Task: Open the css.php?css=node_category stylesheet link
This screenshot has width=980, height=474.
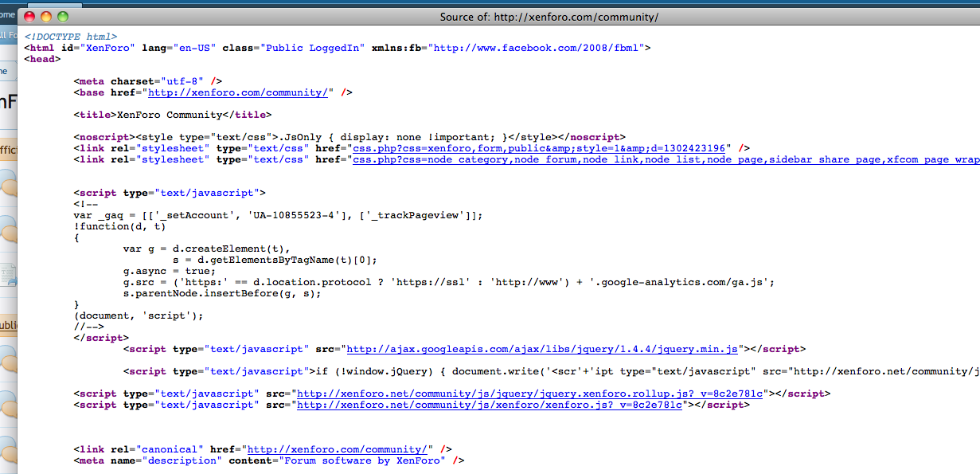Action: 666,159
